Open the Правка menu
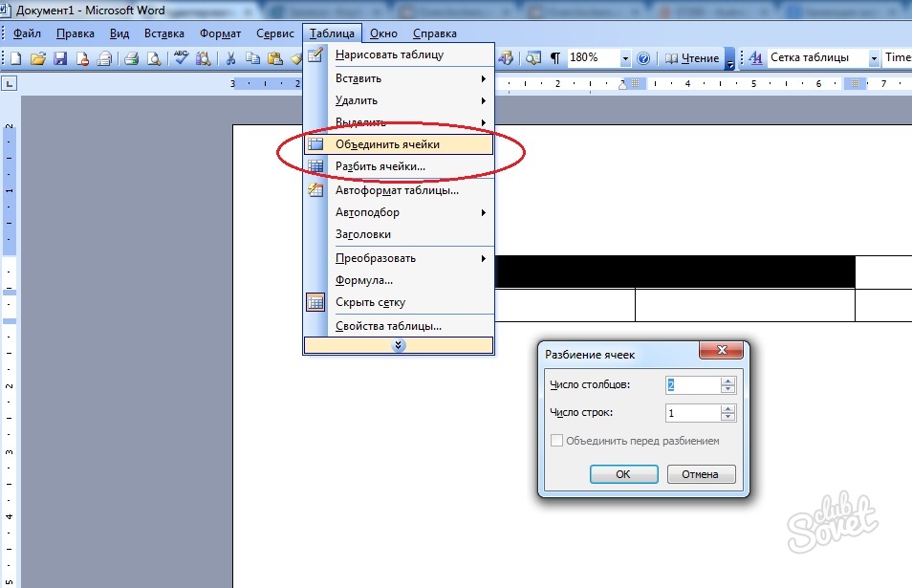 click(x=75, y=33)
